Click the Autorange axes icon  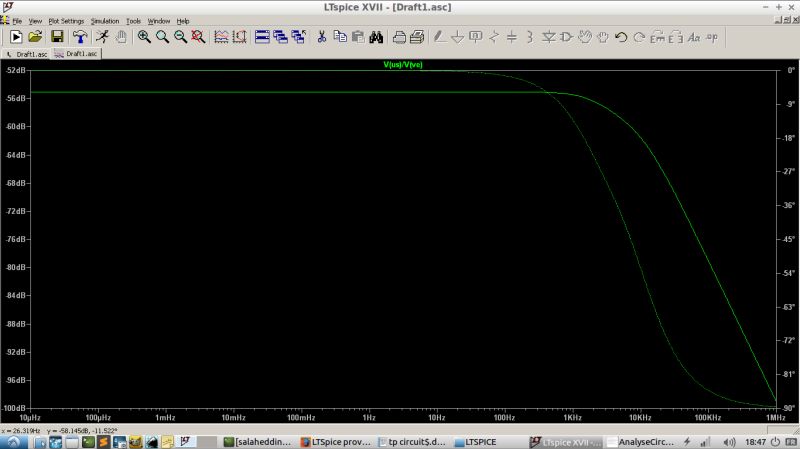239,37
